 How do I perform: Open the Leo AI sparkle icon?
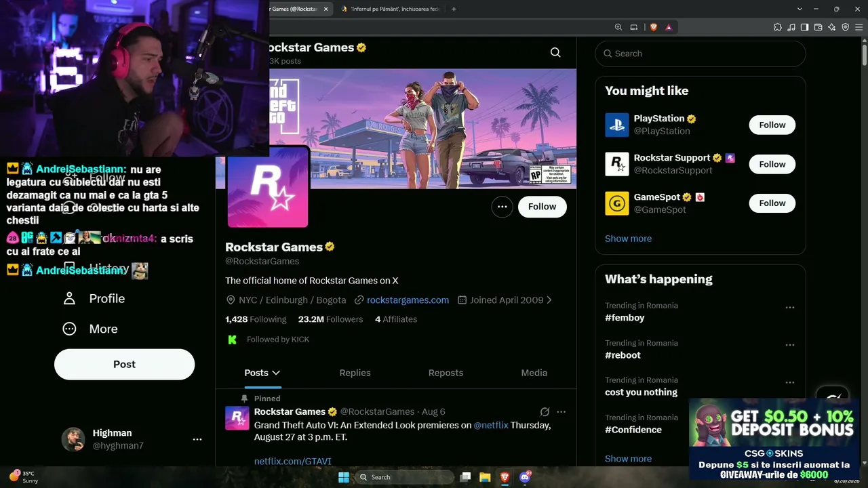click(x=832, y=27)
